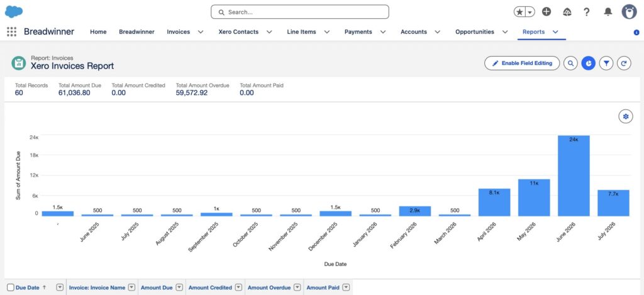The height and width of the screenshot is (295, 644).
Task: Click the Xero Invoices Report icon
Action: click(x=18, y=64)
